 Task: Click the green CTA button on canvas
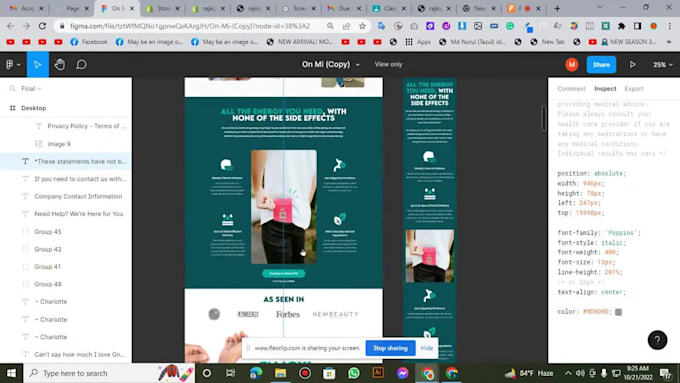pyautogui.click(x=284, y=274)
